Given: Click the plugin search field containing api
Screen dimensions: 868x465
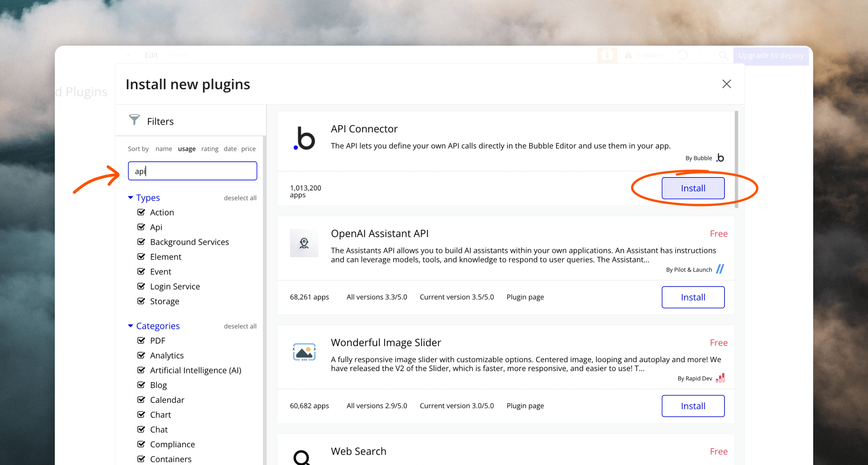Looking at the screenshot, I should tap(193, 171).
